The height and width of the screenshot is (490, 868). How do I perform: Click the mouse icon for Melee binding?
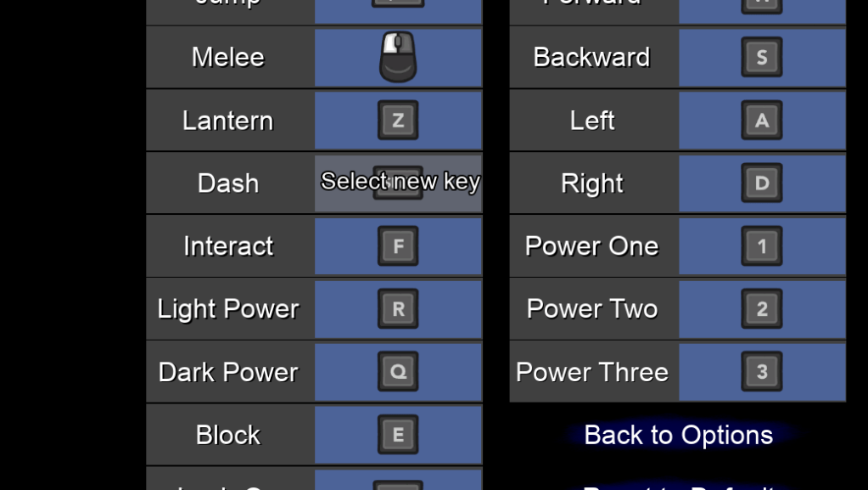[398, 57]
